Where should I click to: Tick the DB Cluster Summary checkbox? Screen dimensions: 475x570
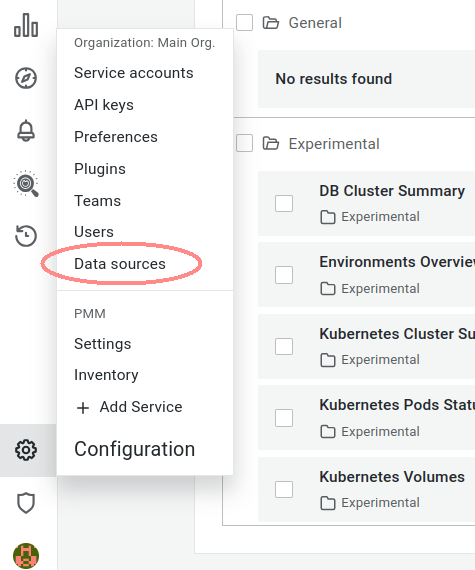tap(284, 203)
